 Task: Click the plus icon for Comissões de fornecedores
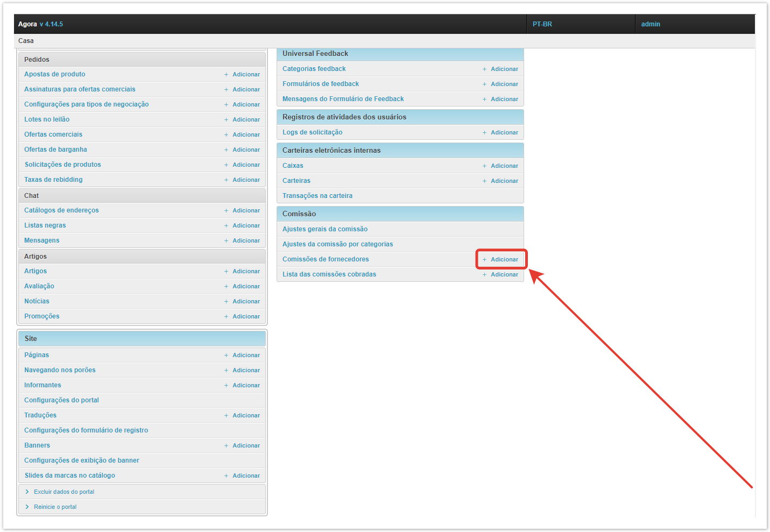(x=484, y=260)
